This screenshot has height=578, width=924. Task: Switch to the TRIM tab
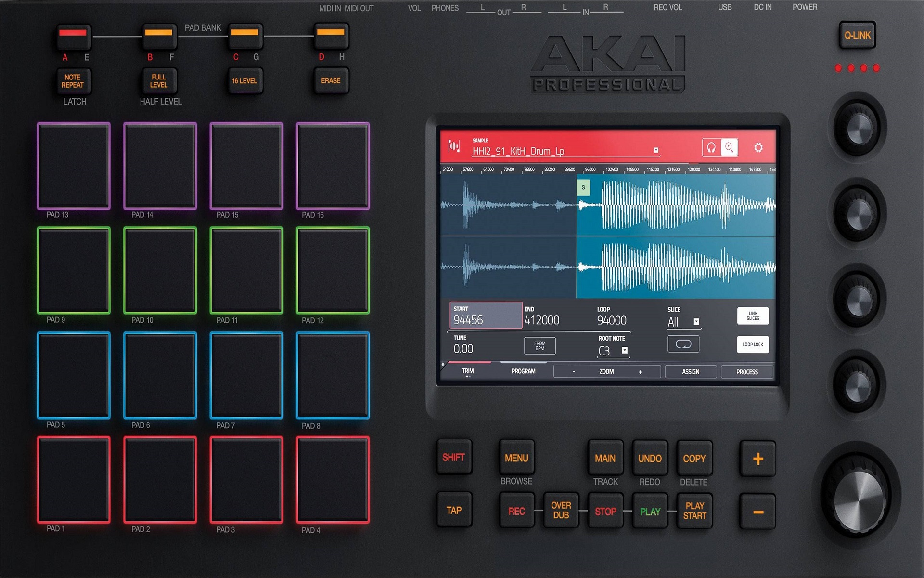pos(467,371)
